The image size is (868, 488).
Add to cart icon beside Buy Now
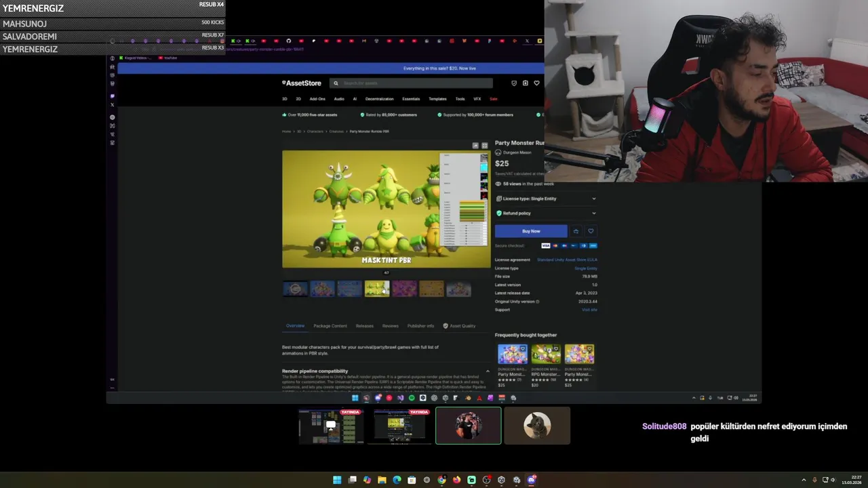[576, 231]
